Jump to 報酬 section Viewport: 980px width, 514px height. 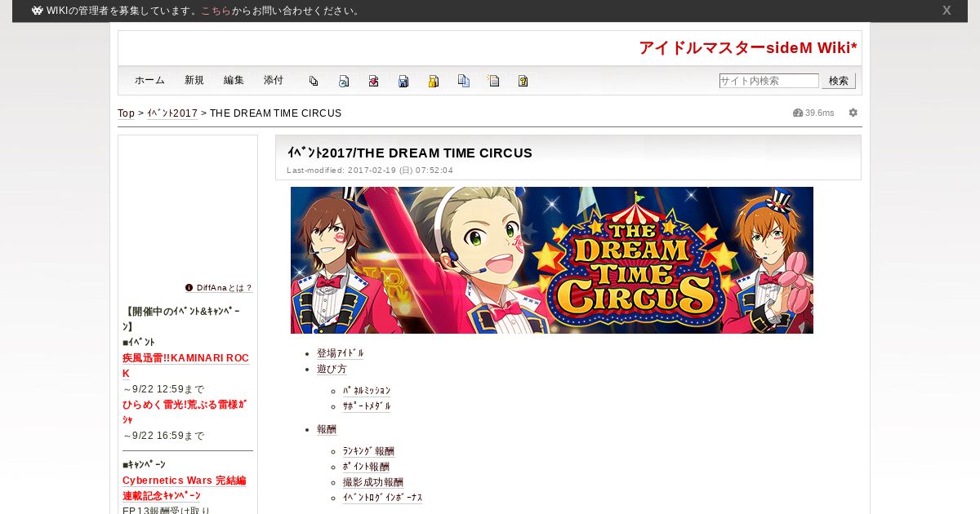327,429
